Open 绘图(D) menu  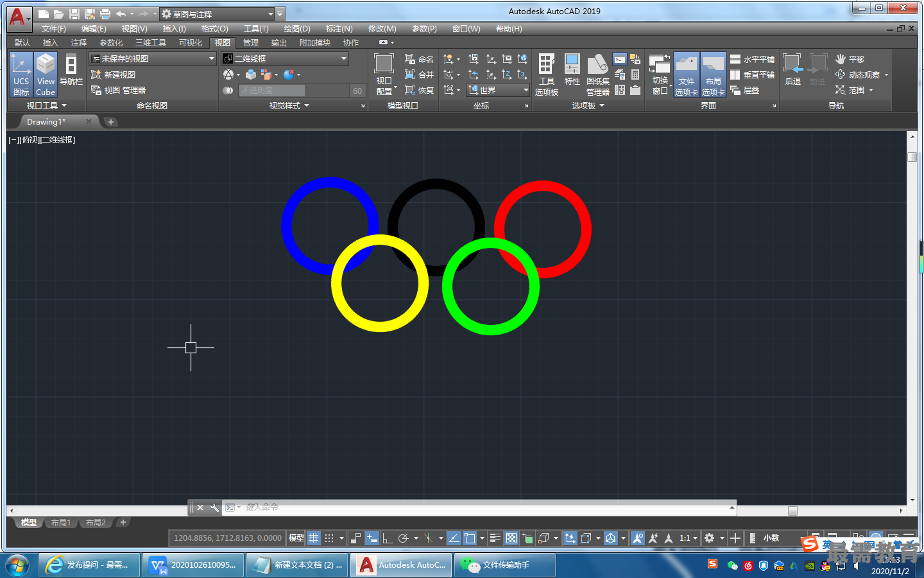point(297,29)
